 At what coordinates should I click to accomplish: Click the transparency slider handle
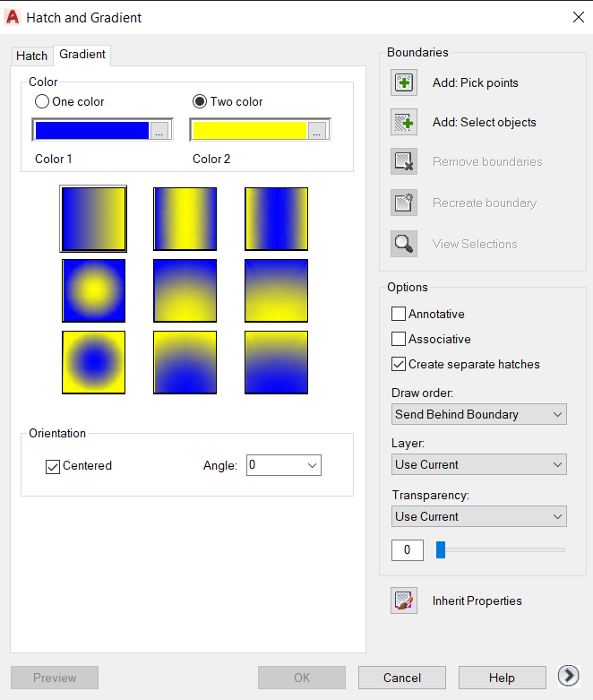441,549
